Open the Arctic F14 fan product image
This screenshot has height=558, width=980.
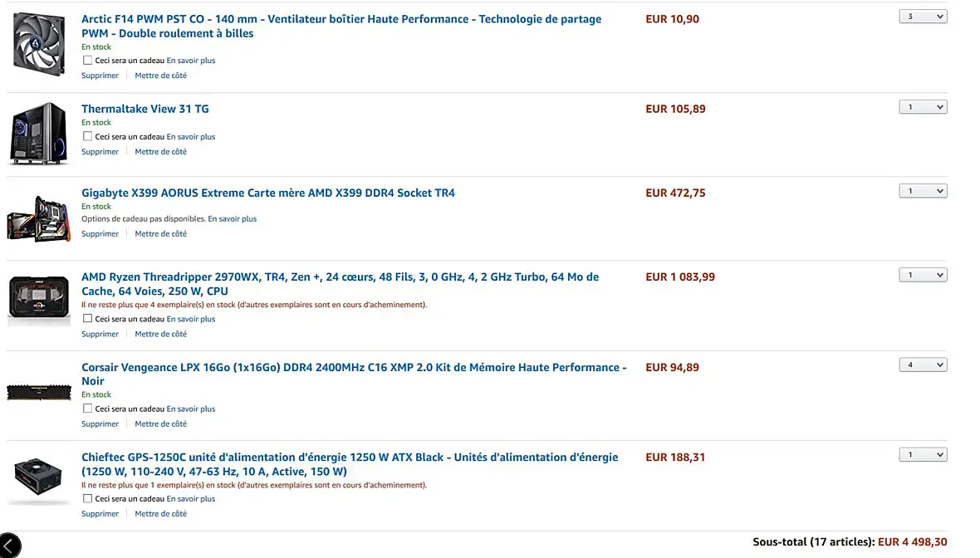pos(39,45)
